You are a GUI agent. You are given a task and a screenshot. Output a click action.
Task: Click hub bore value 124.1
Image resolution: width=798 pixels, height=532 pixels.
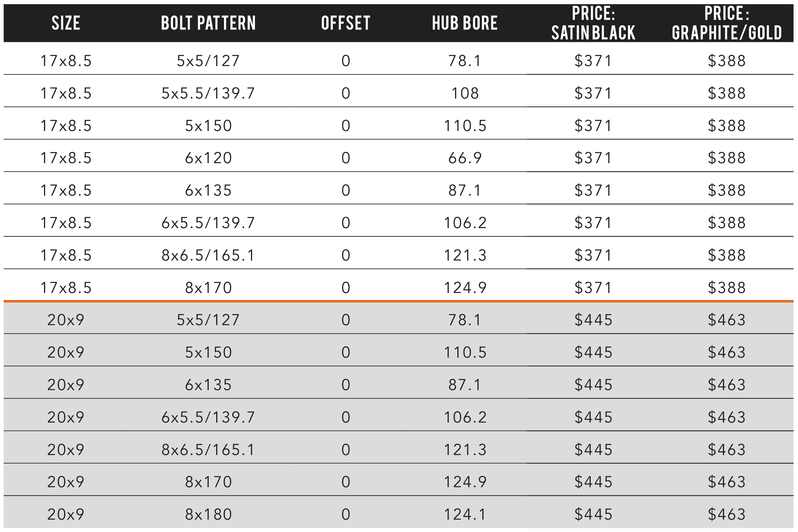tap(465, 514)
